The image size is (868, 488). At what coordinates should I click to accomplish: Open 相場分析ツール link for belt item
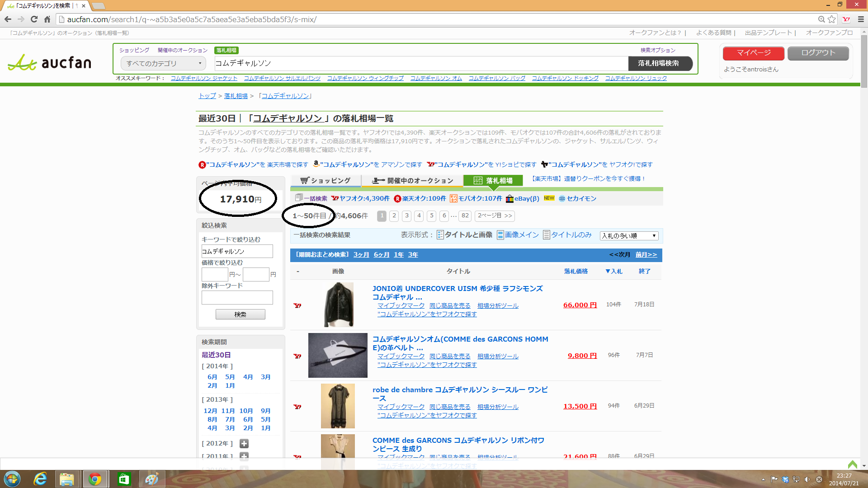point(498,356)
